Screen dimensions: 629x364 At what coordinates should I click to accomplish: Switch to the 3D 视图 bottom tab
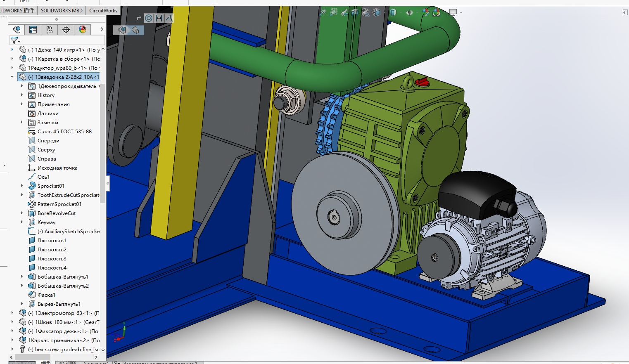67,362
